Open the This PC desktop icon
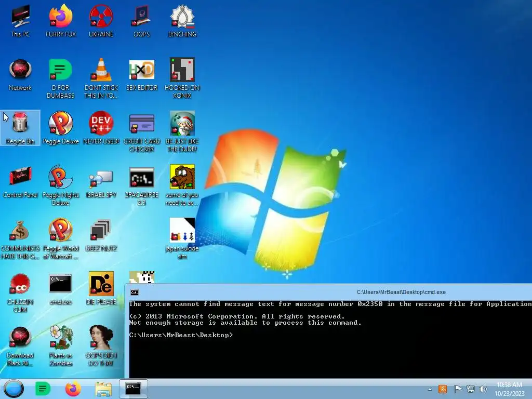This screenshot has height=399, width=532. (20, 20)
